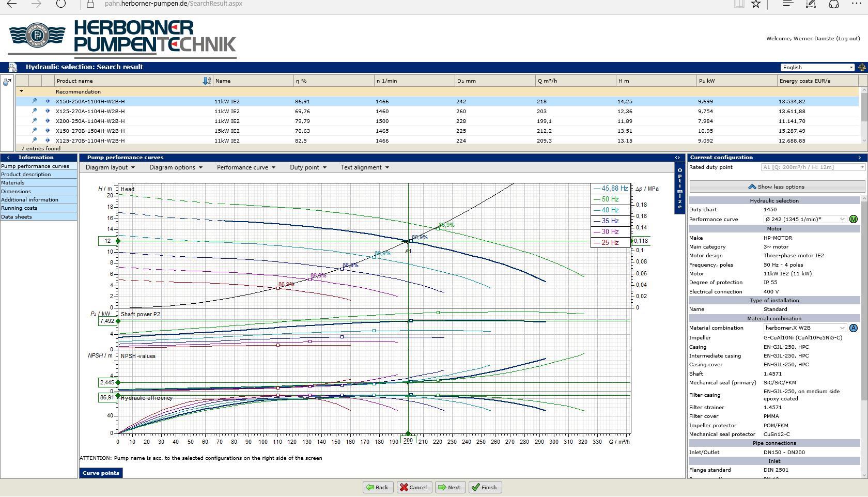Select Data sheets tab
Screen dimensions: 868x497
[x=39, y=217]
